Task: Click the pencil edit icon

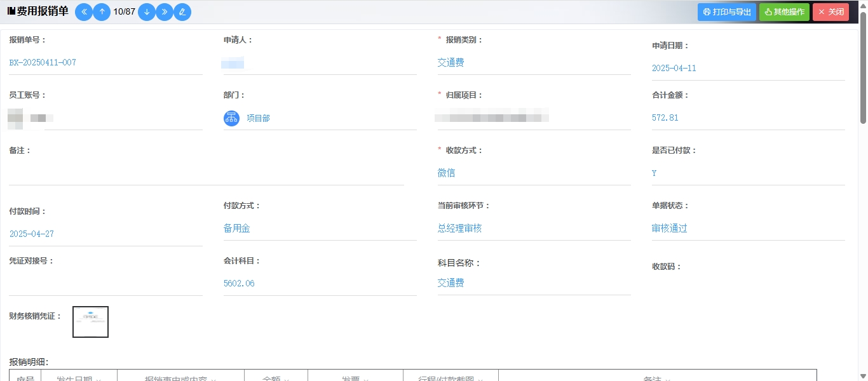Action: click(x=182, y=11)
